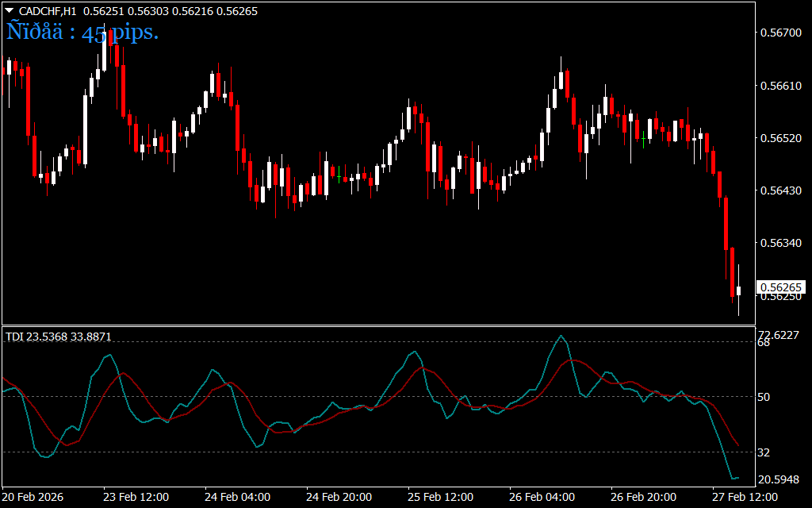Select the blue "45 pips" text label
Image resolution: width=812 pixels, height=508 pixels.
coord(82,33)
